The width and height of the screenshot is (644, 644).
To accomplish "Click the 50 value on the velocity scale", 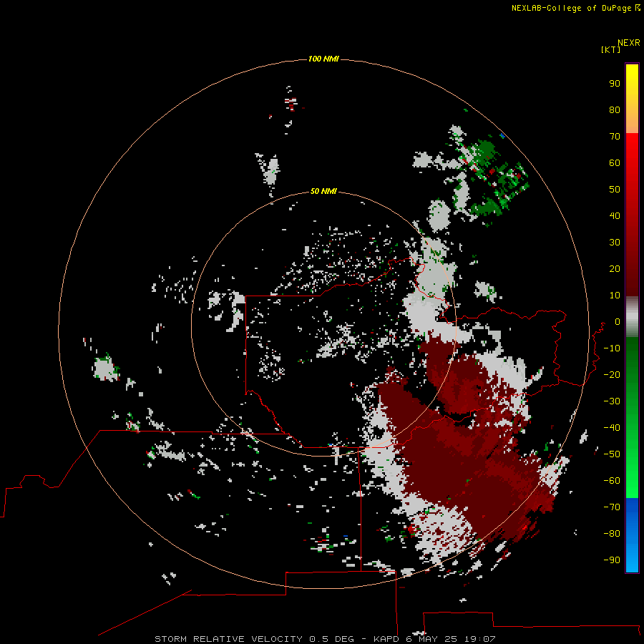I will click(x=615, y=190).
